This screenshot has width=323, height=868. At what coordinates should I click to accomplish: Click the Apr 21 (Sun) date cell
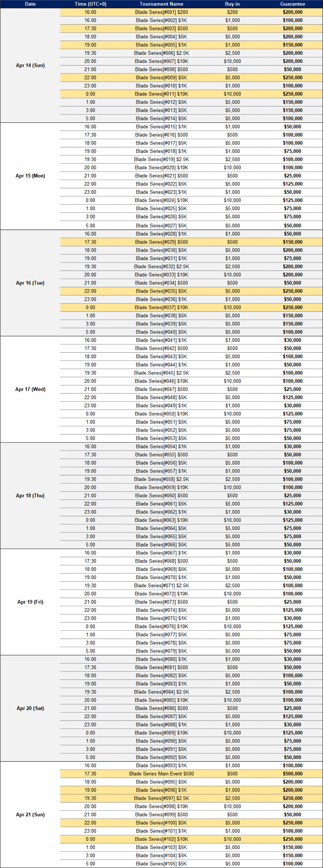(x=30, y=814)
